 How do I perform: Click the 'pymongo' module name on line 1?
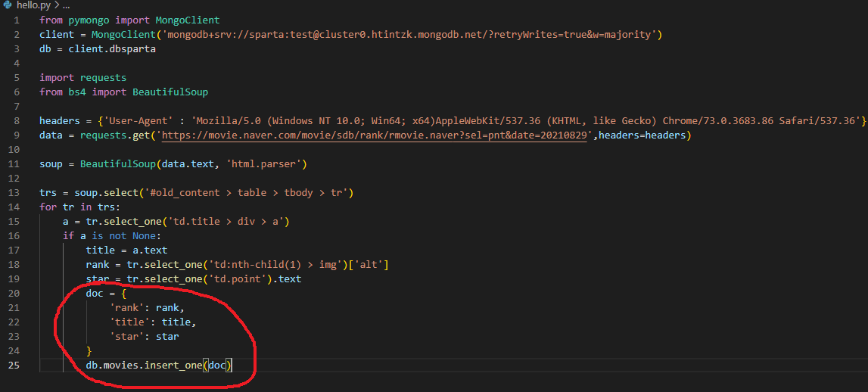point(90,20)
